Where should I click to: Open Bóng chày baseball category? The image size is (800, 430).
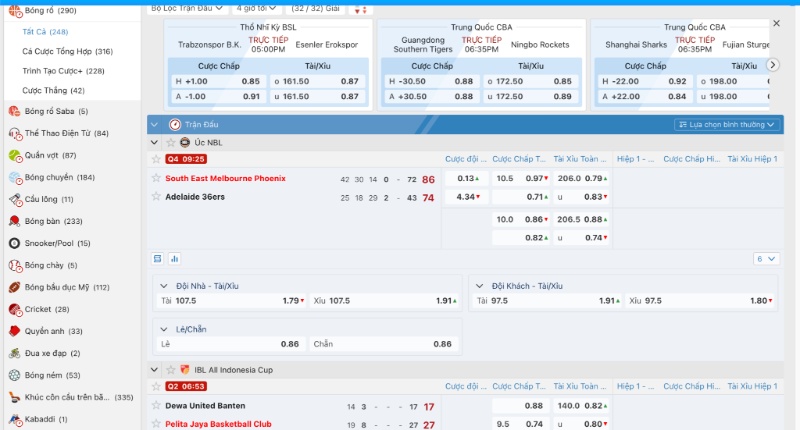[x=43, y=265]
